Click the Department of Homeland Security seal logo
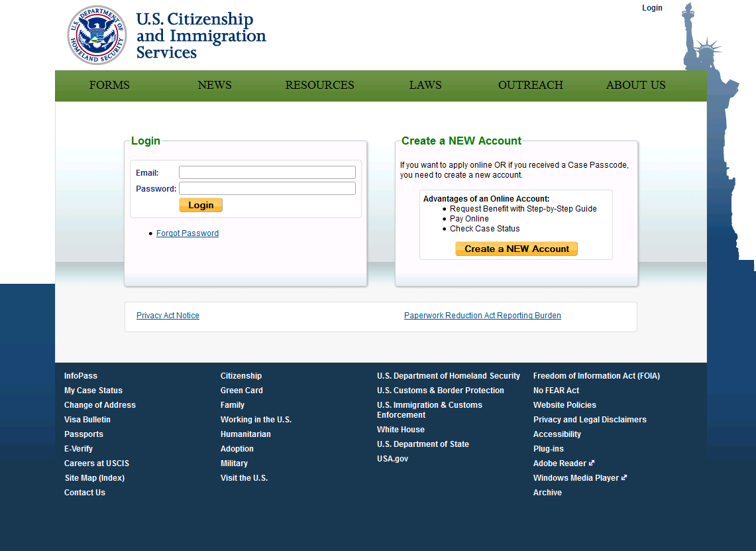 pos(97,35)
